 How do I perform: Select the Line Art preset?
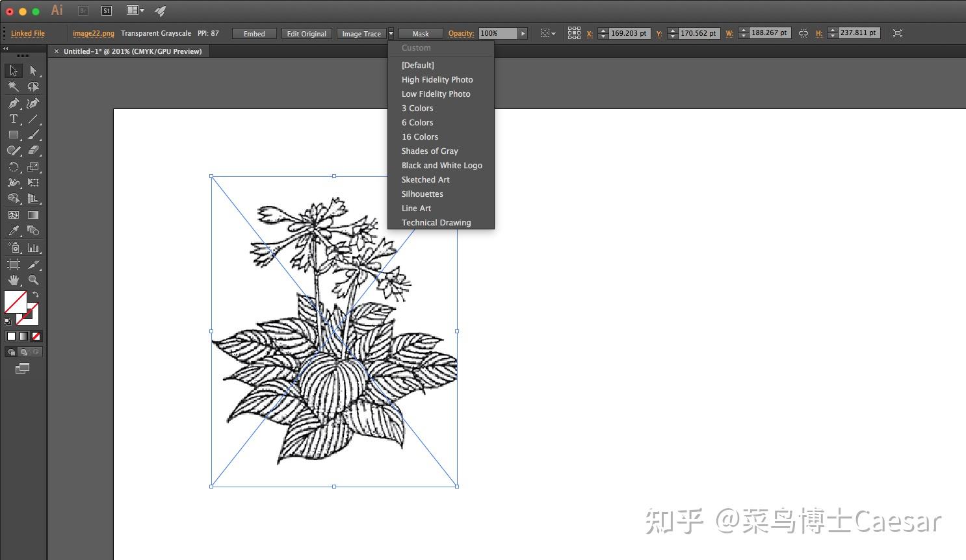pyautogui.click(x=416, y=209)
